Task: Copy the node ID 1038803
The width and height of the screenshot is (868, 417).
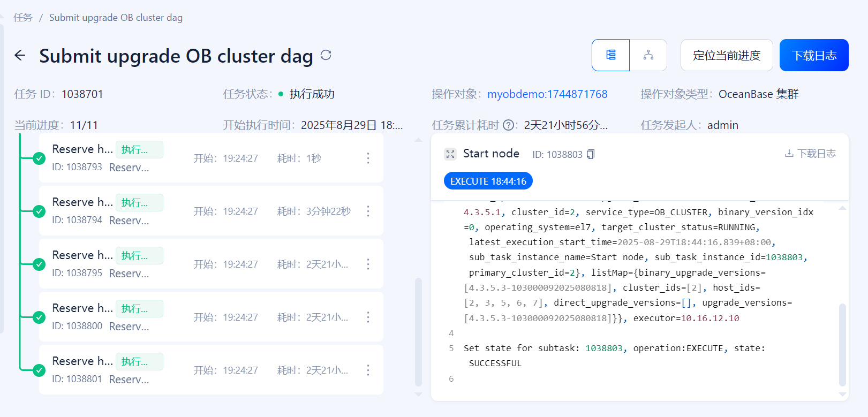Action: 591,154
